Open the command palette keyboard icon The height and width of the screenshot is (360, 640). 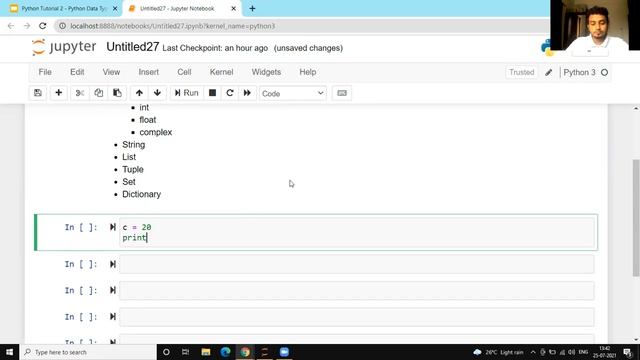tap(342, 93)
